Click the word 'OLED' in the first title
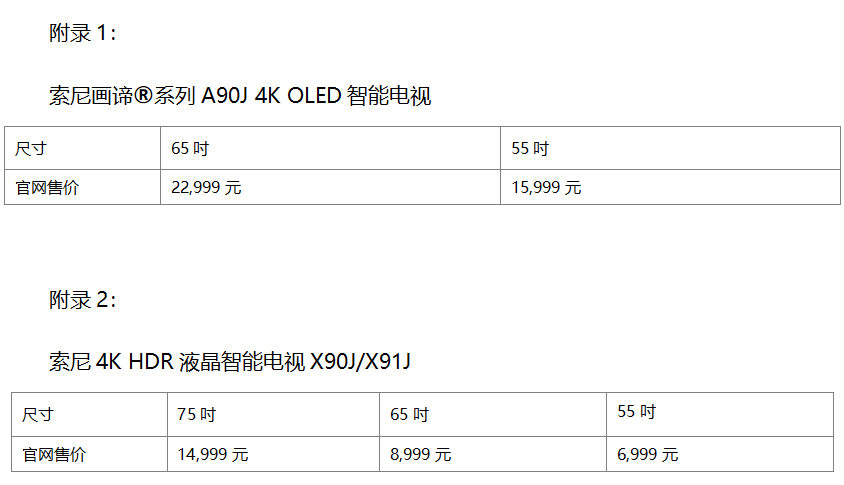The image size is (844, 485). [313, 97]
